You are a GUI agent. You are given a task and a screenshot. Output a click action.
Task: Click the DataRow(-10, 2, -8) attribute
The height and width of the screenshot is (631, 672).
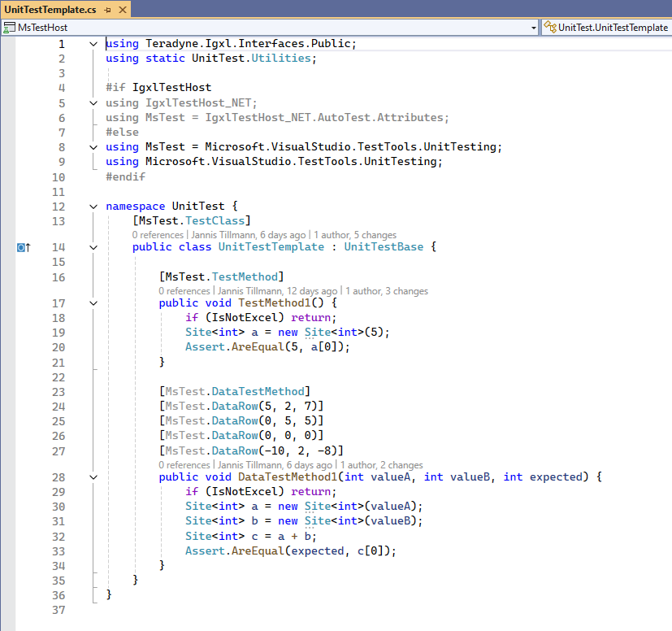251,450
